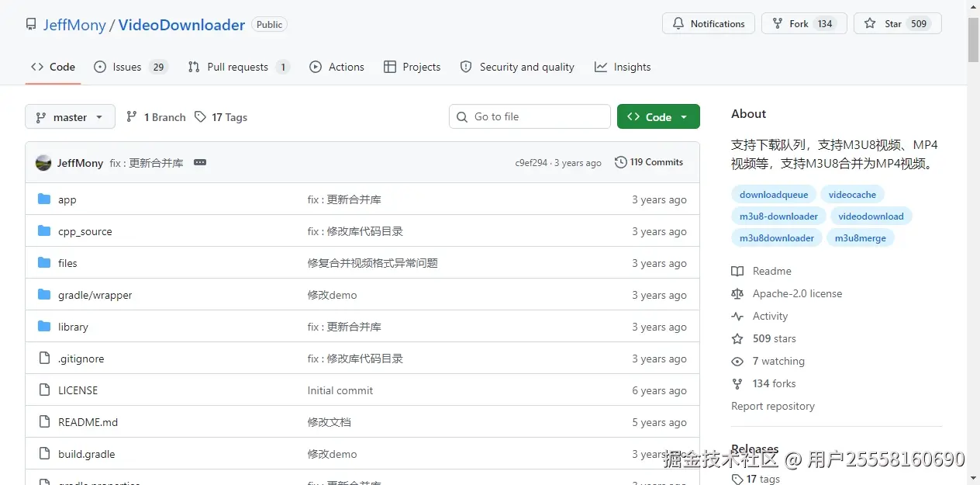The width and height of the screenshot is (980, 485).
Task: Click the Notifications bell button
Action: tap(709, 23)
